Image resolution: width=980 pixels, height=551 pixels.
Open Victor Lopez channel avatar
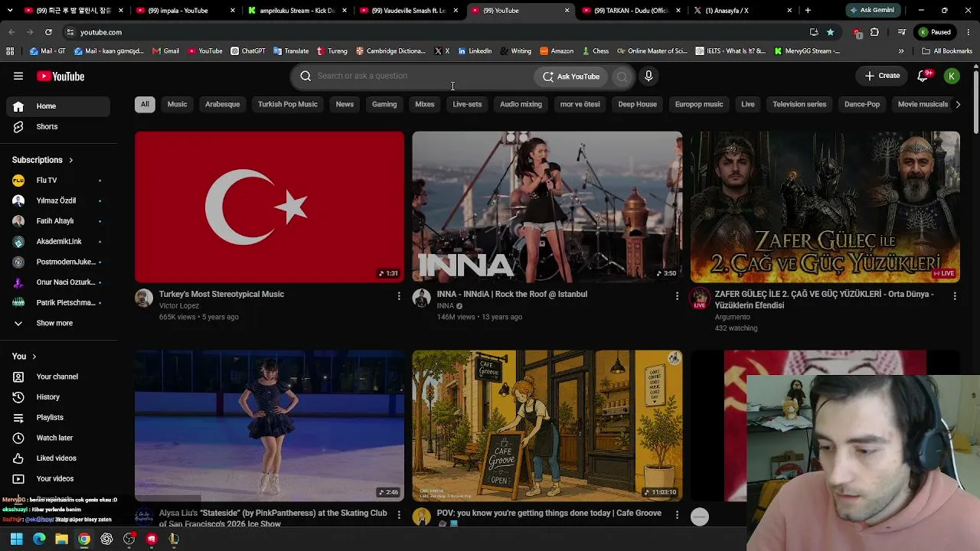(x=144, y=298)
